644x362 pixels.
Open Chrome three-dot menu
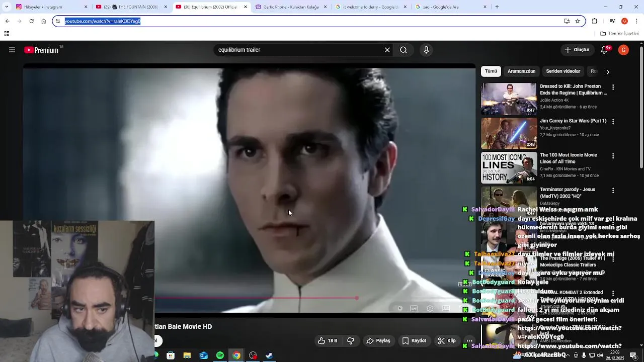coord(637,21)
